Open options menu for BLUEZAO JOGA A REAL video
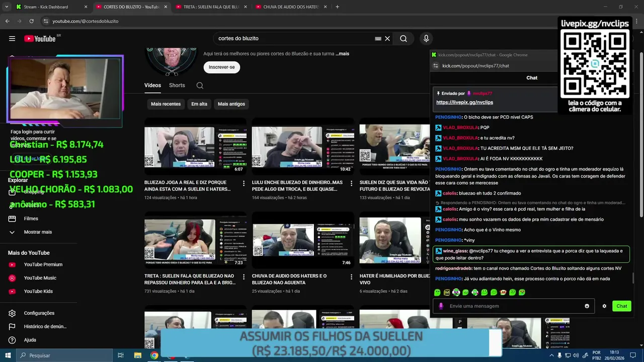This screenshot has height=362, width=644. click(x=244, y=184)
